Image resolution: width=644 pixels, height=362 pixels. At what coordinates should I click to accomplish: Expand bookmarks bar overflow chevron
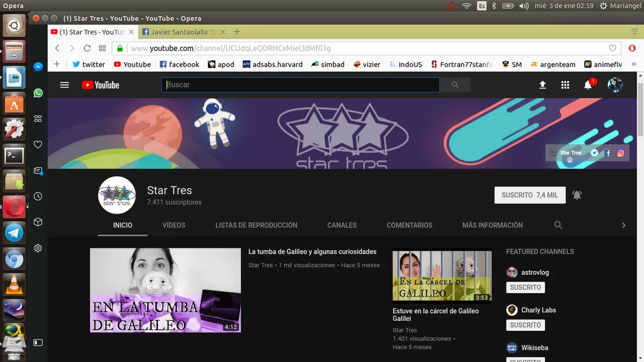coord(633,64)
